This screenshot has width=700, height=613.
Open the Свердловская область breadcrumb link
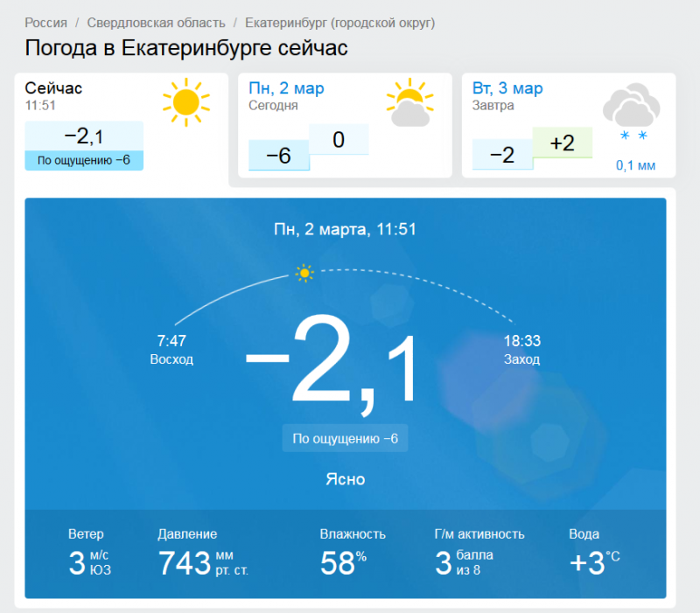click(x=157, y=23)
